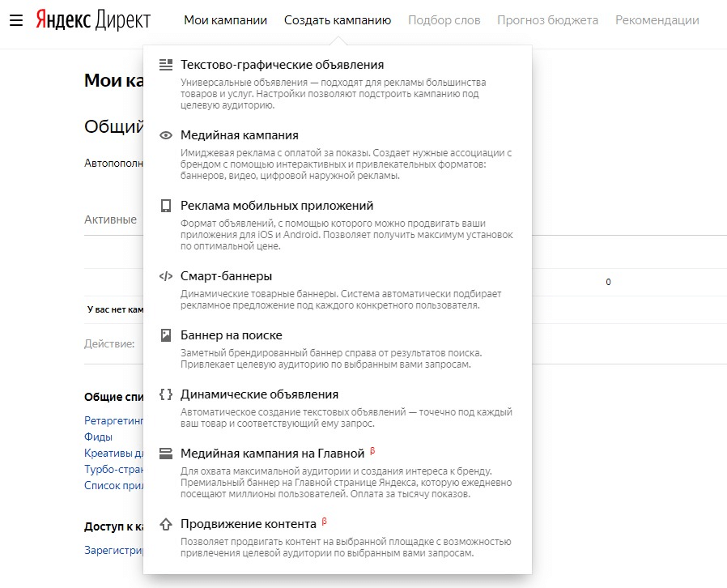The height and width of the screenshot is (588, 727).
Task: Click the 'Общий' section heading
Action: 113,126
